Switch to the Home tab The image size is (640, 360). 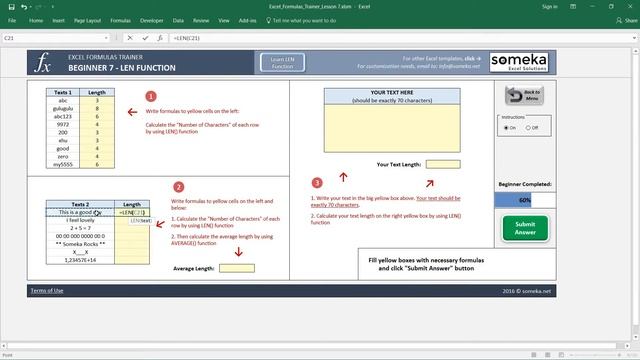click(x=36, y=20)
